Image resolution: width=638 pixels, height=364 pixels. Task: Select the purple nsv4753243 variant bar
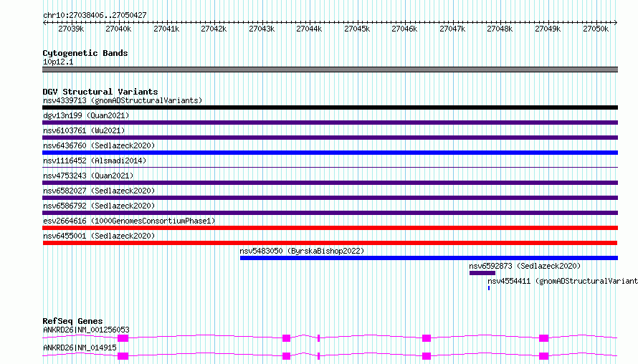tap(330, 183)
